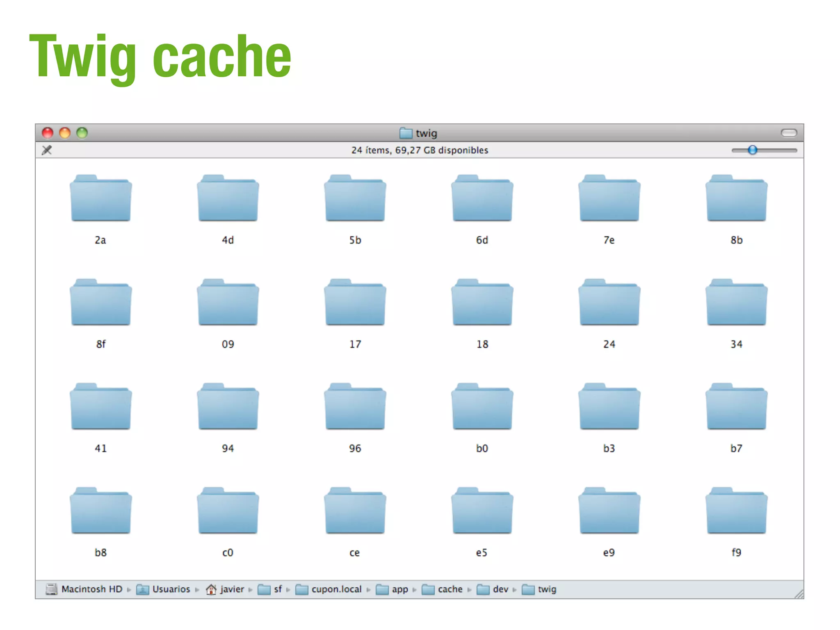The image size is (840, 630).
Task: Go to Usuarios in path bar
Action: (x=163, y=589)
